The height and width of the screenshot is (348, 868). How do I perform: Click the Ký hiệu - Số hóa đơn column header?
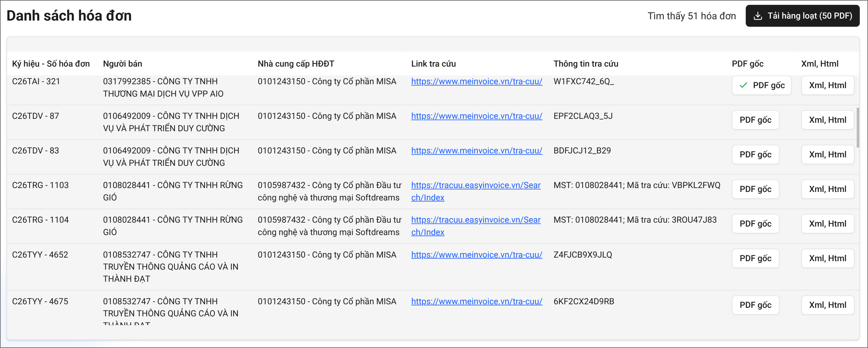click(x=51, y=64)
